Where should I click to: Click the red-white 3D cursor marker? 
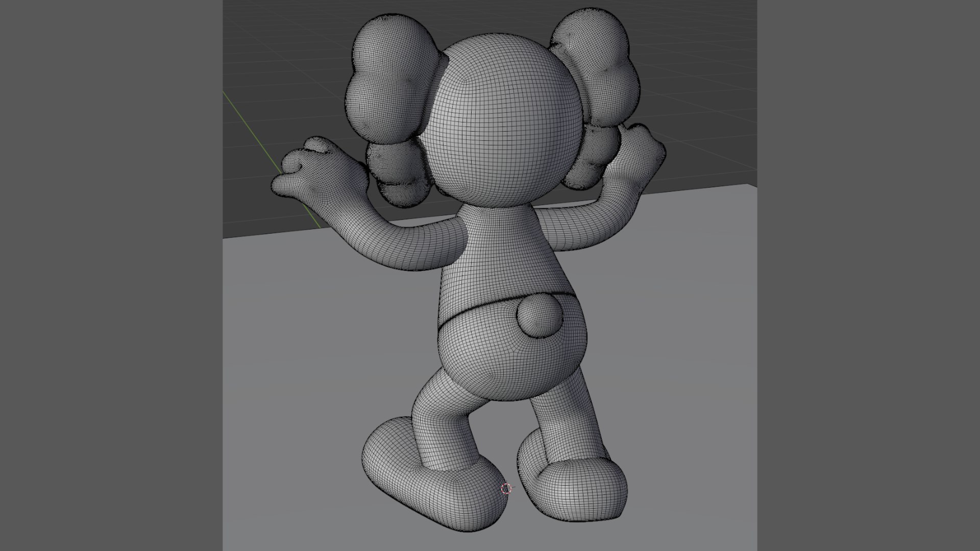(x=506, y=489)
